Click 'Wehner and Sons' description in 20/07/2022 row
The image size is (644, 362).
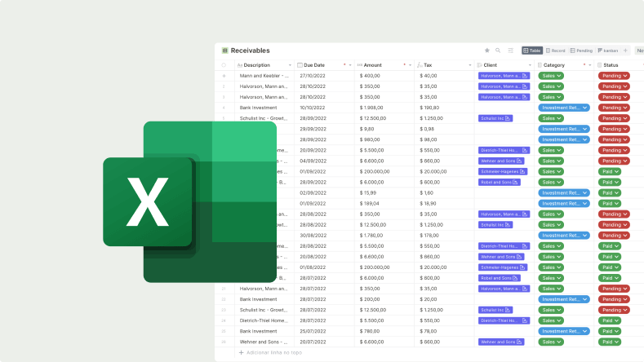pos(264,342)
